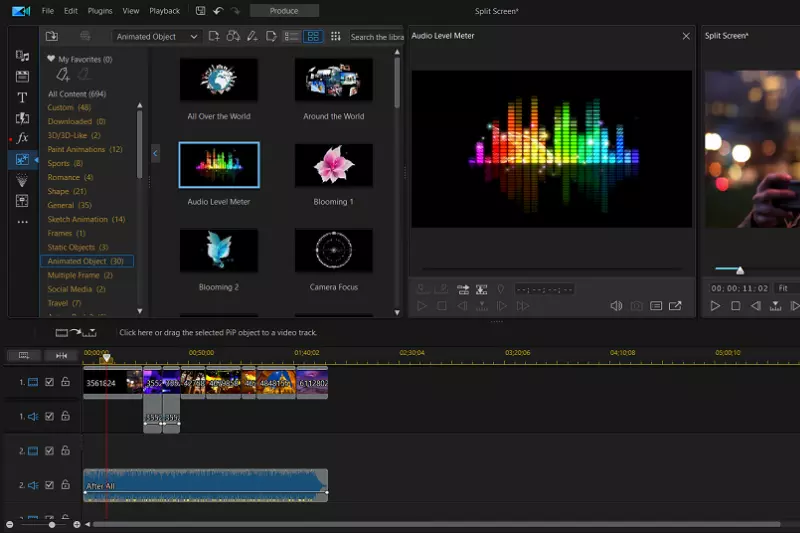Click the library thumbnails scroll-down arrow
800x533 pixels.
tap(397, 312)
